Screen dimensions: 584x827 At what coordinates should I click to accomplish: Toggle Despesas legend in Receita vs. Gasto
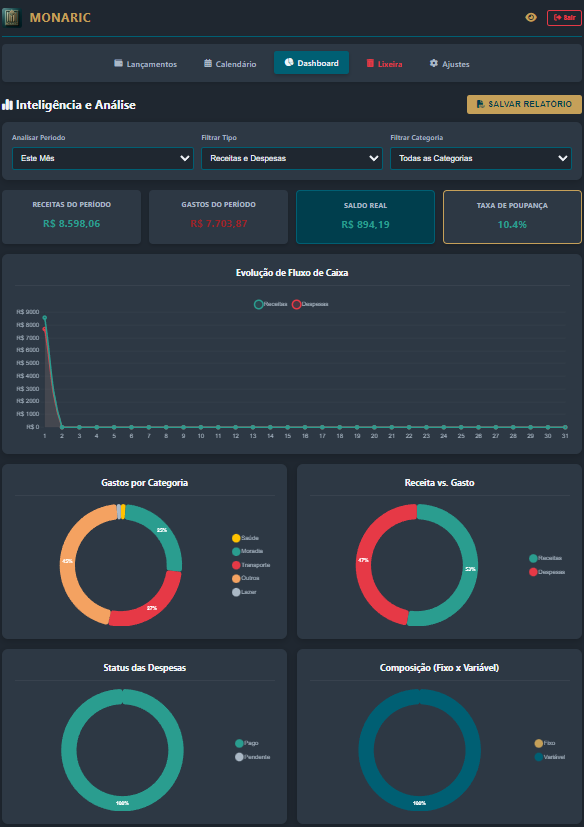547,572
